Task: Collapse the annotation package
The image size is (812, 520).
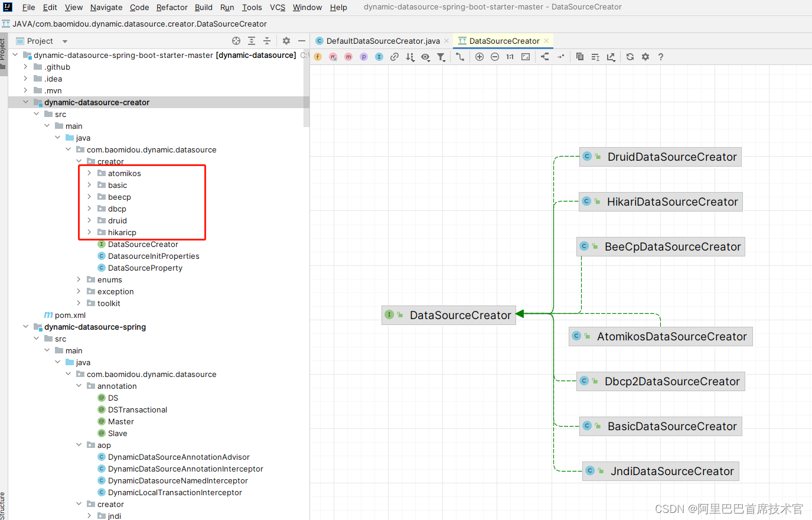Action: coord(79,386)
